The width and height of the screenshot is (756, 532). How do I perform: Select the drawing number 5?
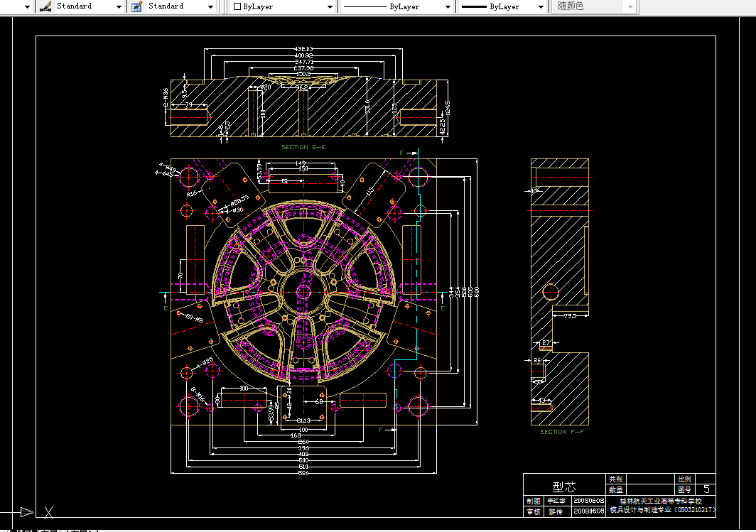point(706,489)
